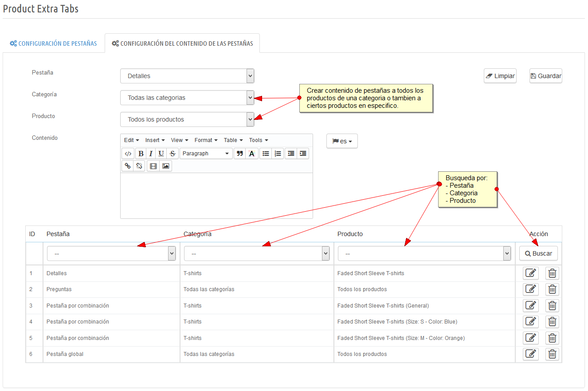Open the Producto dropdown Todos los productos
This screenshot has width=588, height=391.
187,119
